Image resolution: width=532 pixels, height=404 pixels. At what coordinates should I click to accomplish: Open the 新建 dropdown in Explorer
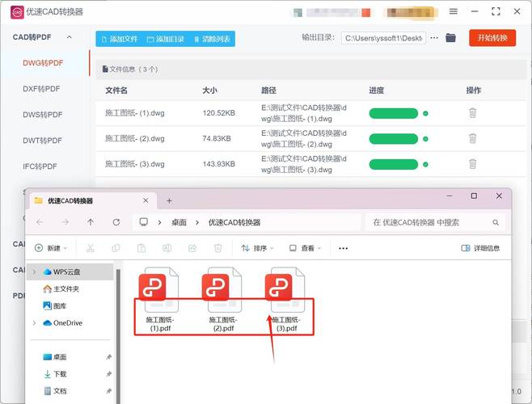(x=51, y=248)
